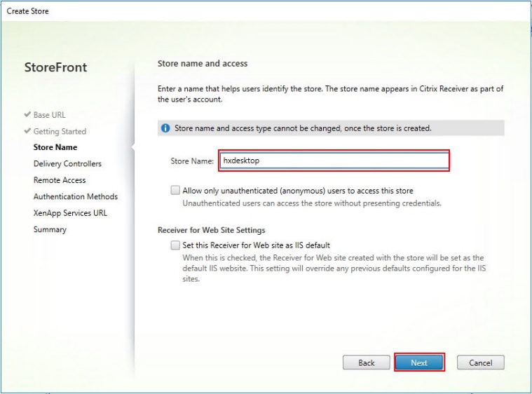Click the Store Name input field
Image resolution: width=532 pixels, height=394 pixels.
(x=334, y=161)
